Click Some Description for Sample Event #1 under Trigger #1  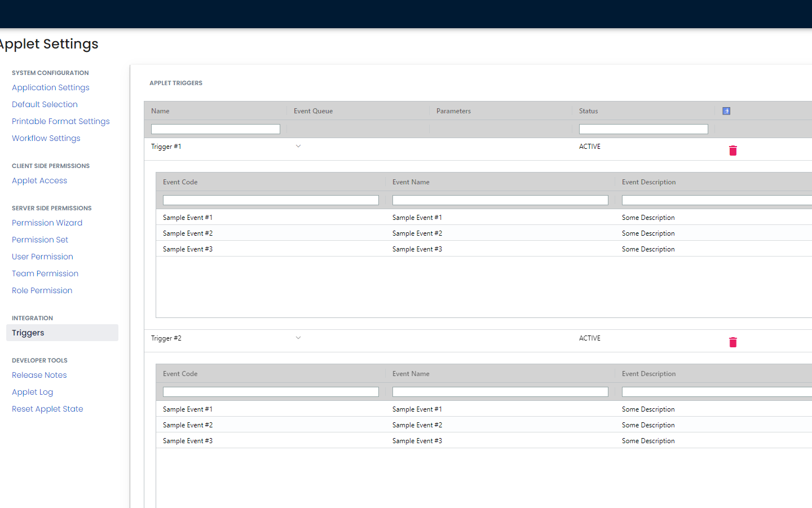click(648, 218)
